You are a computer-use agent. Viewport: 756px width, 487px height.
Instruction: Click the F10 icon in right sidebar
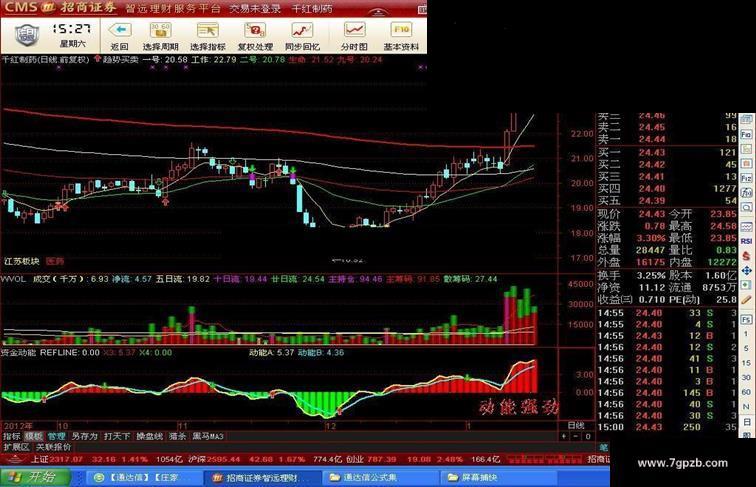746,134
